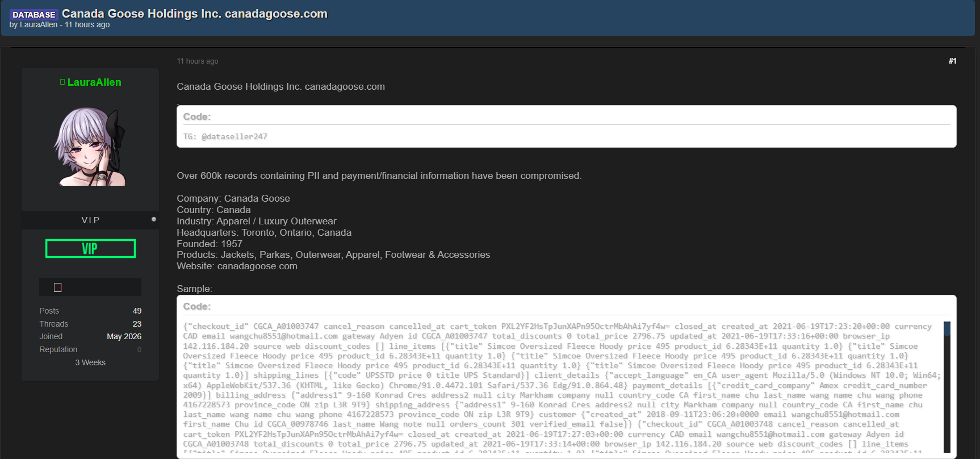Click the offline status dot beside V.I.P

154,219
